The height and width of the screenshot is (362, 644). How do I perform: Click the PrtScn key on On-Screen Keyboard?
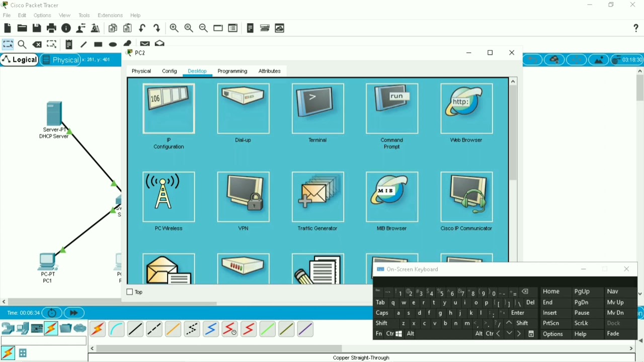(x=551, y=324)
